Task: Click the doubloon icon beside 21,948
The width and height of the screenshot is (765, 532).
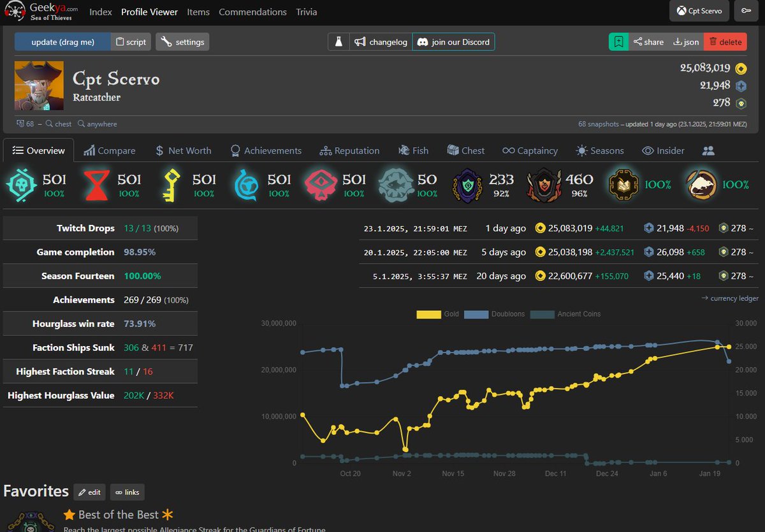Action: coord(741,86)
